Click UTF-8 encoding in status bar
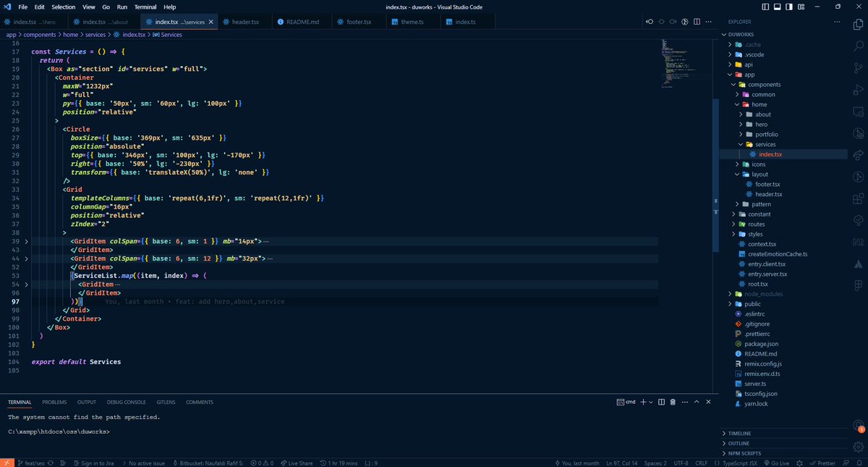Image resolution: width=868 pixels, height=467 pixels. tap(681, 463)
